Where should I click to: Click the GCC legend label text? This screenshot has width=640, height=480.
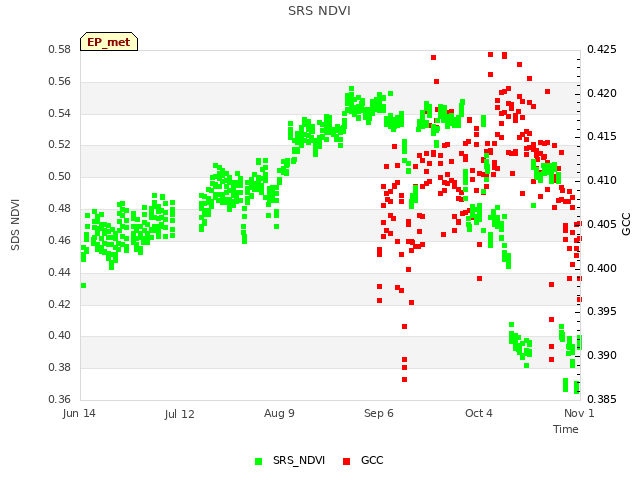coord(372,460)
